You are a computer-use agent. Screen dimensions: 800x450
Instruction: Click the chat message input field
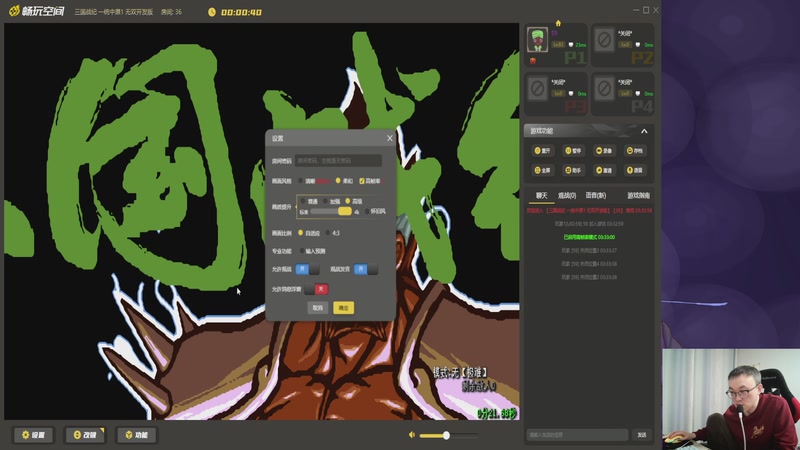click(x=577, y=435)
